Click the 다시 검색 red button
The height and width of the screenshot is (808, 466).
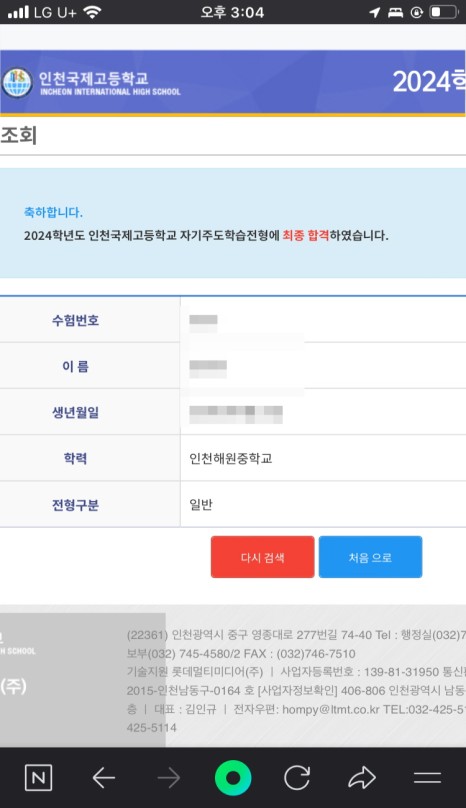(262, 557)
